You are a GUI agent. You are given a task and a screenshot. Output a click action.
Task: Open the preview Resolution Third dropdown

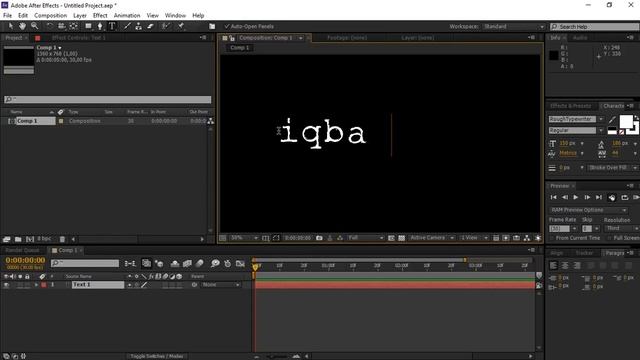click(x=621, y=229)
